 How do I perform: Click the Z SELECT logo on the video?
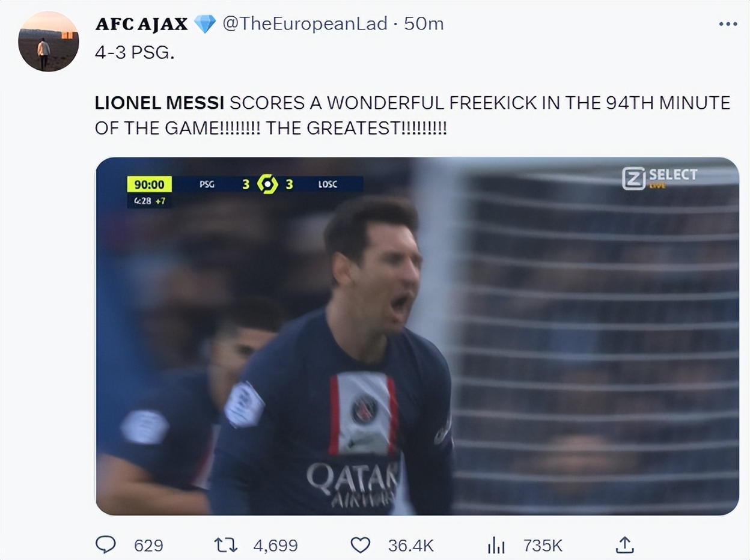(659, 177)
